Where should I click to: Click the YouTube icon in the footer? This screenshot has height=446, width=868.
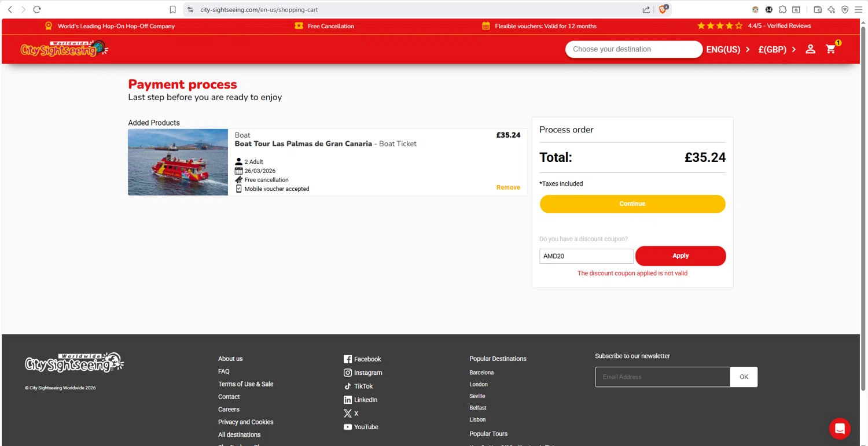tap(348, 427)
